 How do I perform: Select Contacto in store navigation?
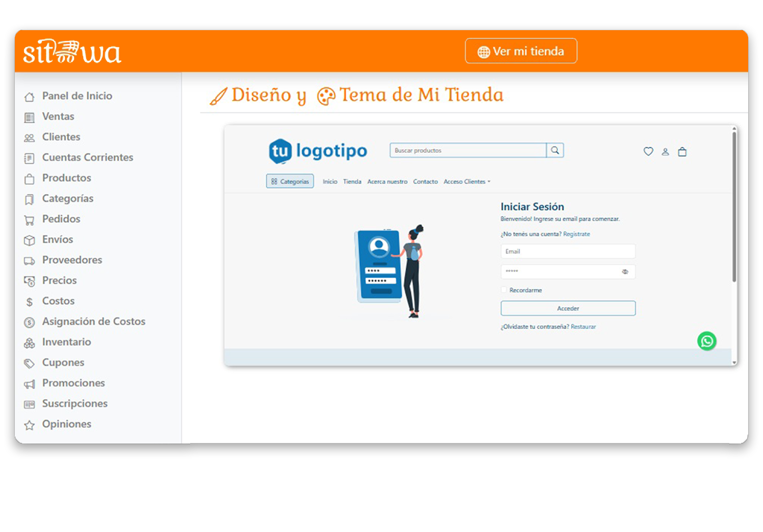[425, 182]
